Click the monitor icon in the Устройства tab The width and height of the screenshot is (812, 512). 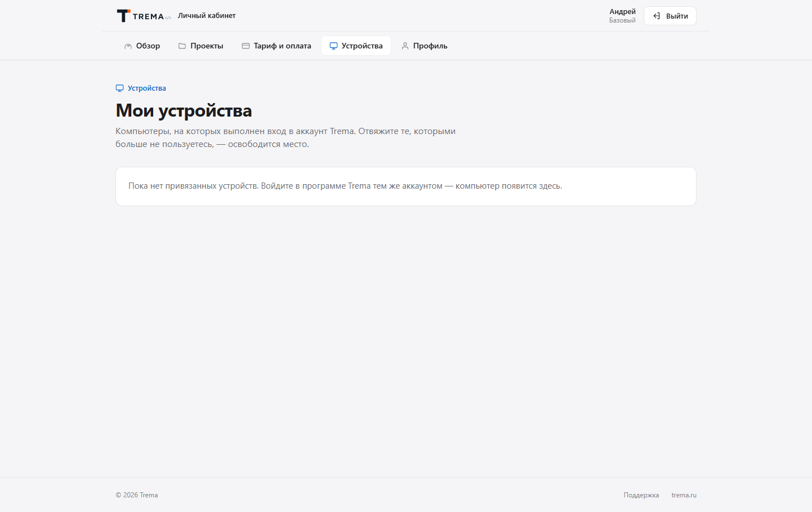pyautogui.click(x=333, y=46)
